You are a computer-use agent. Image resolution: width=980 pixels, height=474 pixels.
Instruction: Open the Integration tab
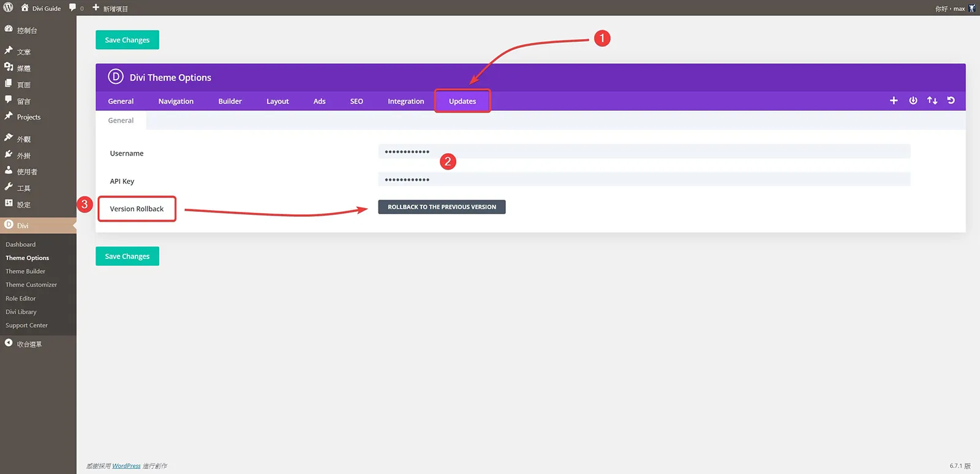405,101
